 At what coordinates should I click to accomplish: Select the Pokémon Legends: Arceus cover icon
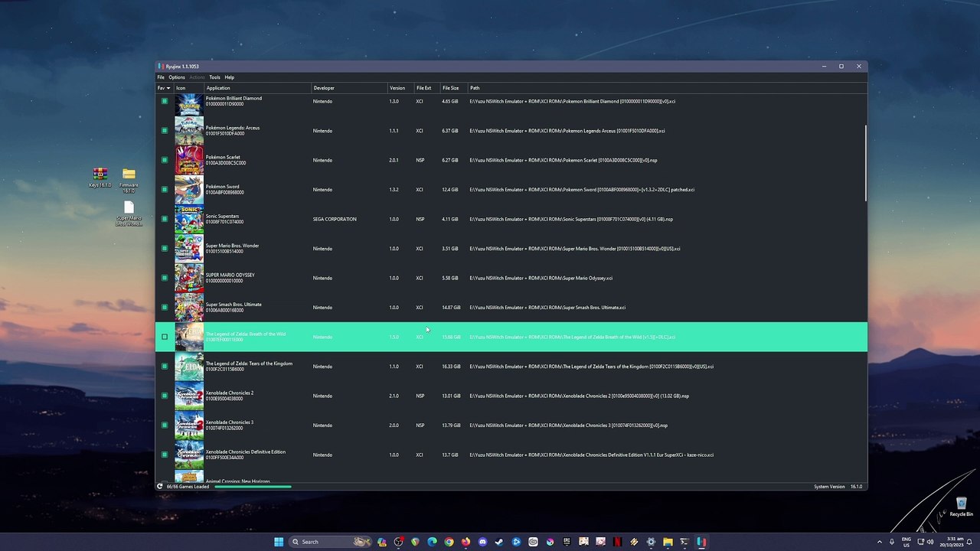point(189,131)
